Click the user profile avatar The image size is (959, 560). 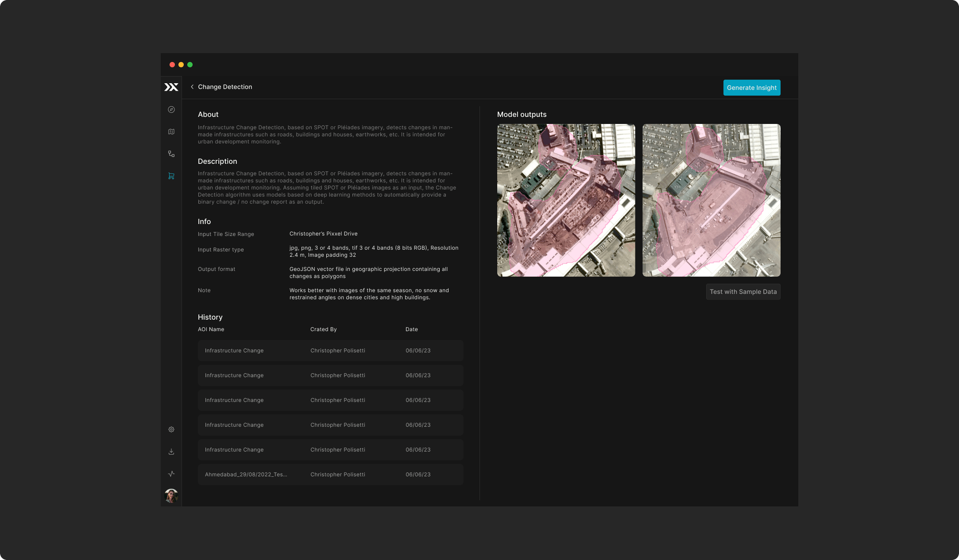click(x=171, y=495)
